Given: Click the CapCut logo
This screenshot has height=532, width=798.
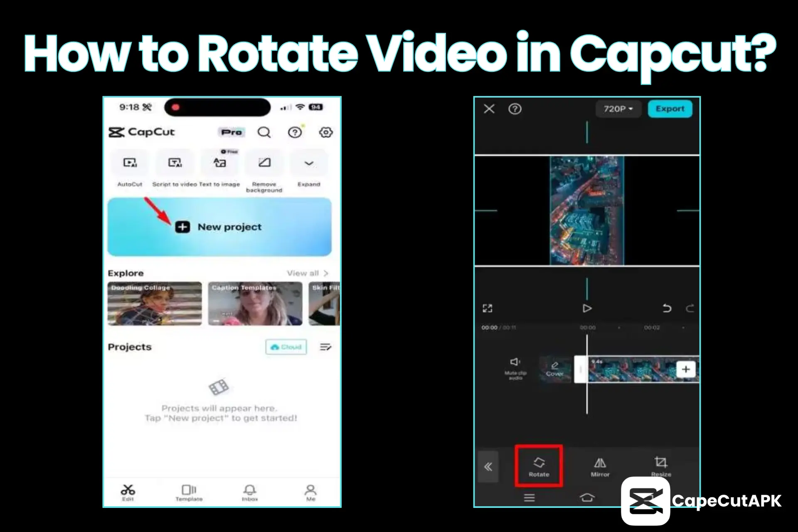Looking at the screenshot, I should [141, 132].
